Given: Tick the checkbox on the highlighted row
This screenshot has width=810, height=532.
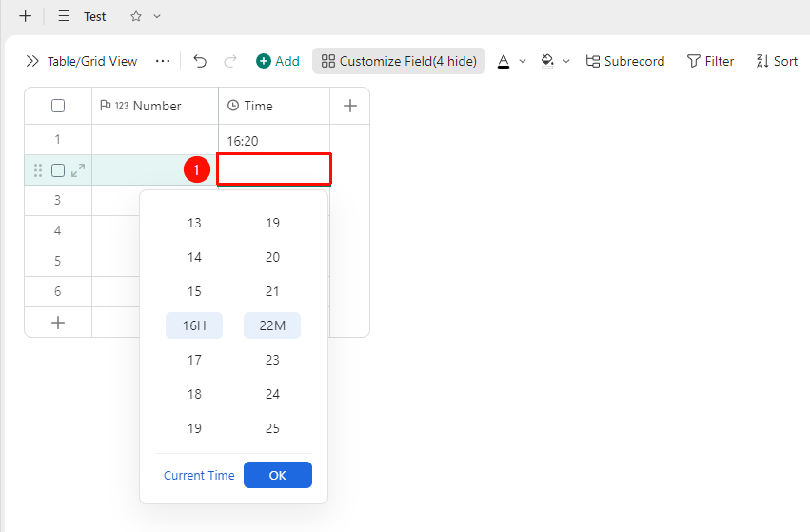Looking at the screenshot, I should [x=58, y=170].
